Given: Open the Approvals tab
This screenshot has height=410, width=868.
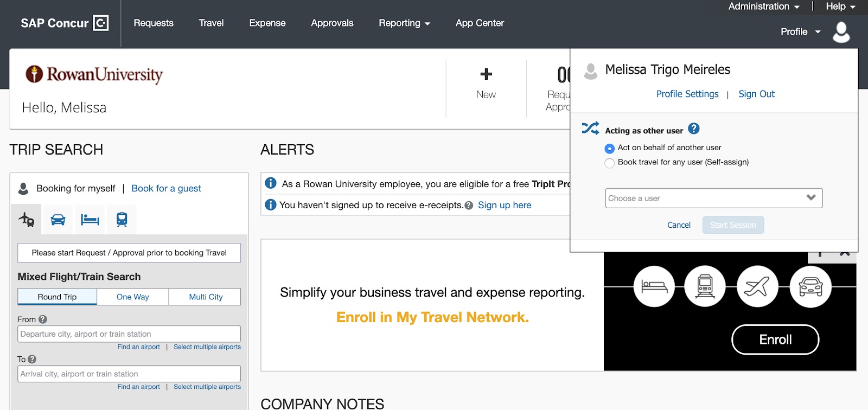Looking at the screenshot, I should pos(332,23).
